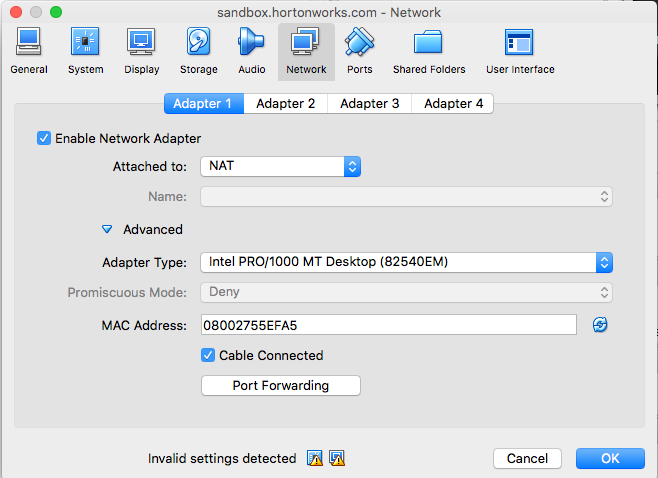Cancel the network settings changes
This screenshot has height=478, width=658.
coord(527,458)
